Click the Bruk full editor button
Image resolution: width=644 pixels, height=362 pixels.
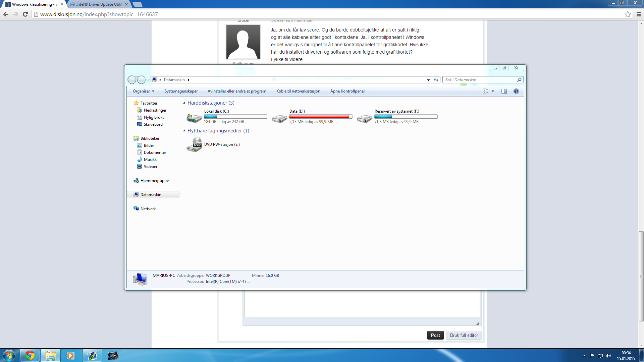click(x=464, y=335)
